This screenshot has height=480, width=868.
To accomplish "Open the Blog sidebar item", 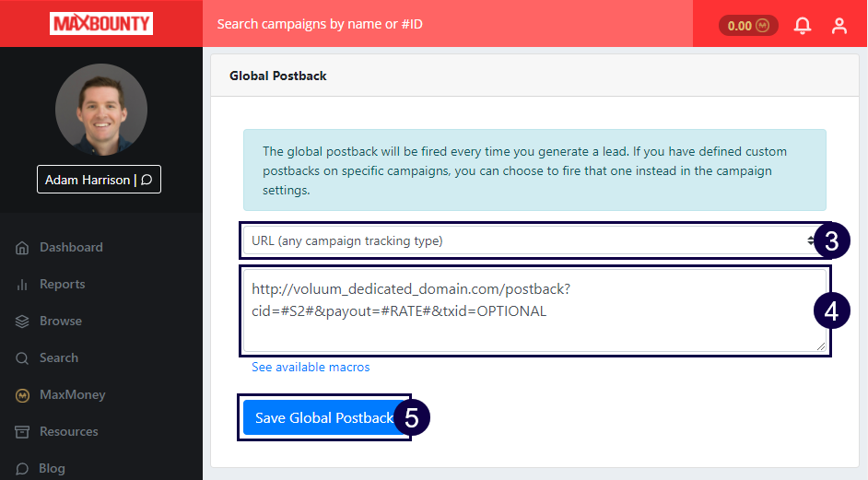I will coord(52,468).
